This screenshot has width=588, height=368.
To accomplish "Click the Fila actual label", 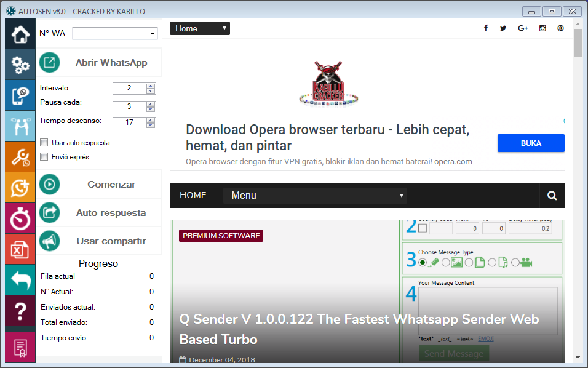I will point(58,276).
